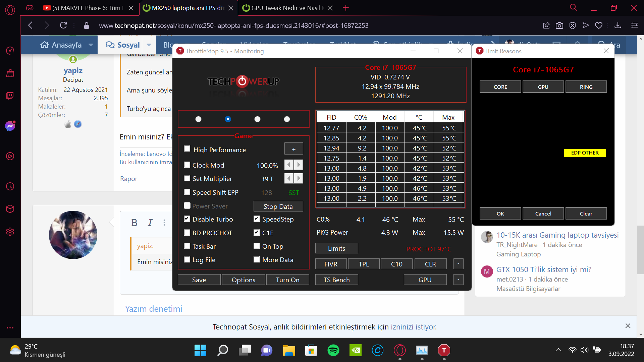The image size is (644, 362).
Task: Expand the Anasayfa dropdown arrow
Action: point(91,45)
